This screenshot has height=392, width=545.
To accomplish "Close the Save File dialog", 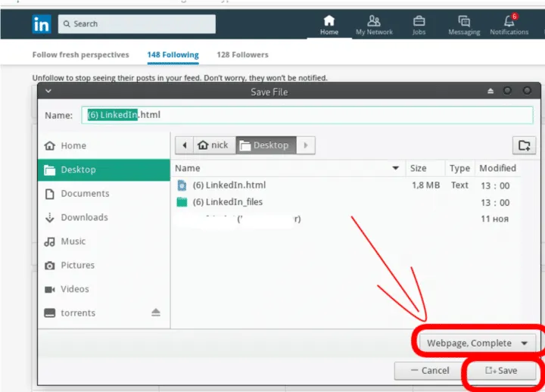I will (x=527, y=91).
